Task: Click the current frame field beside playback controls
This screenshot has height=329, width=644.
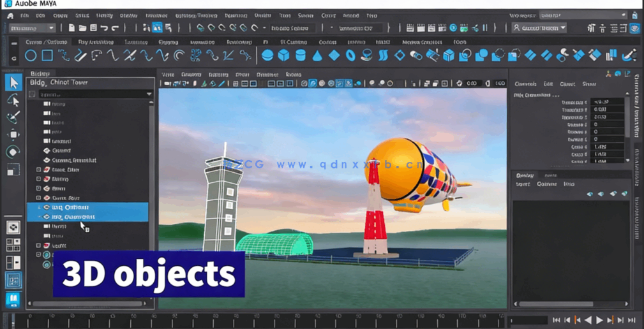Action: (527, 320)
